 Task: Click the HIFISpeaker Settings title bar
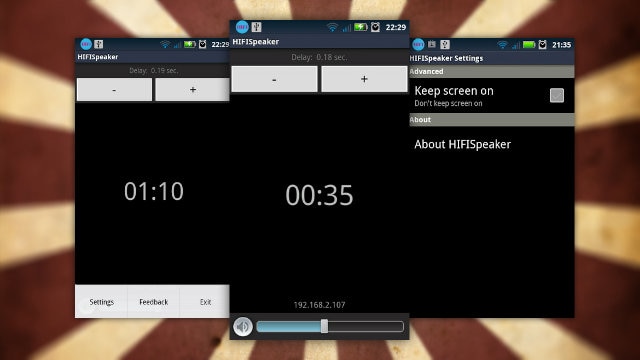click(492, 58)
